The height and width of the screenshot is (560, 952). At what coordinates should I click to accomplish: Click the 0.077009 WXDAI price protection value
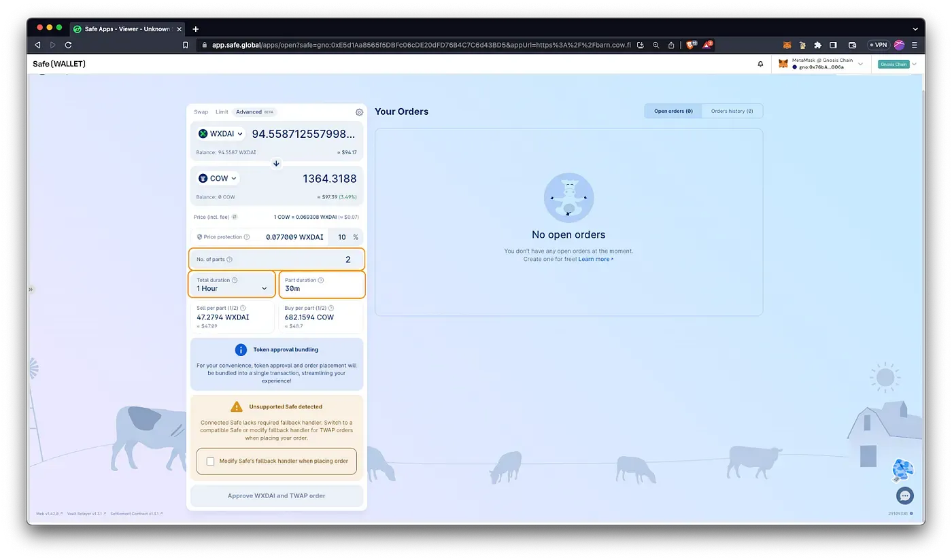tap(294, 237)
